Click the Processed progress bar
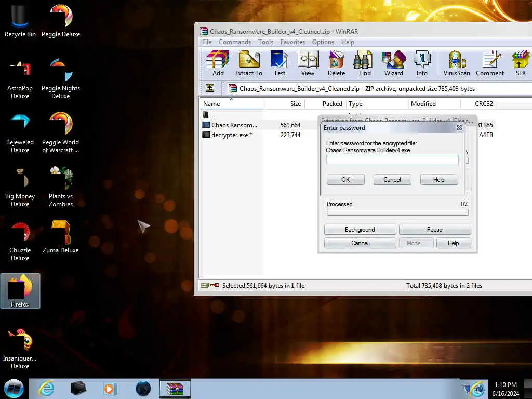The image size is (532, 399). click(x=397, y=212)
